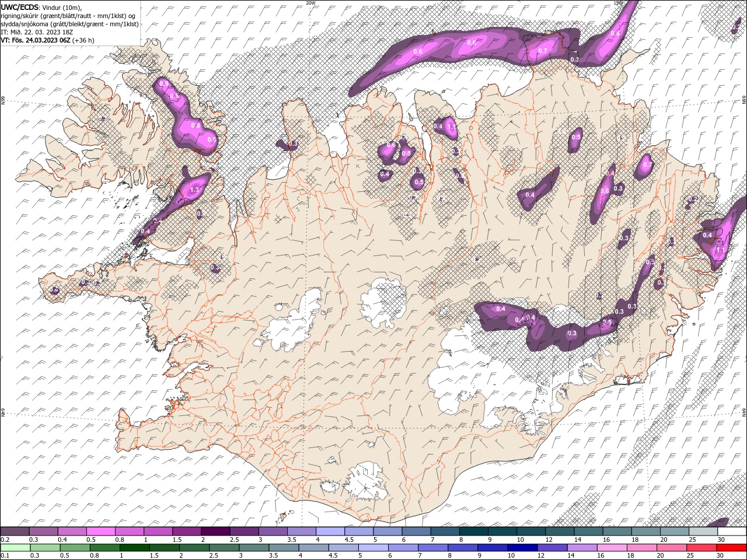Select the dark mauve 0.2 snow legend swatch
Screen dimensions: 747x560
(15, 531)
